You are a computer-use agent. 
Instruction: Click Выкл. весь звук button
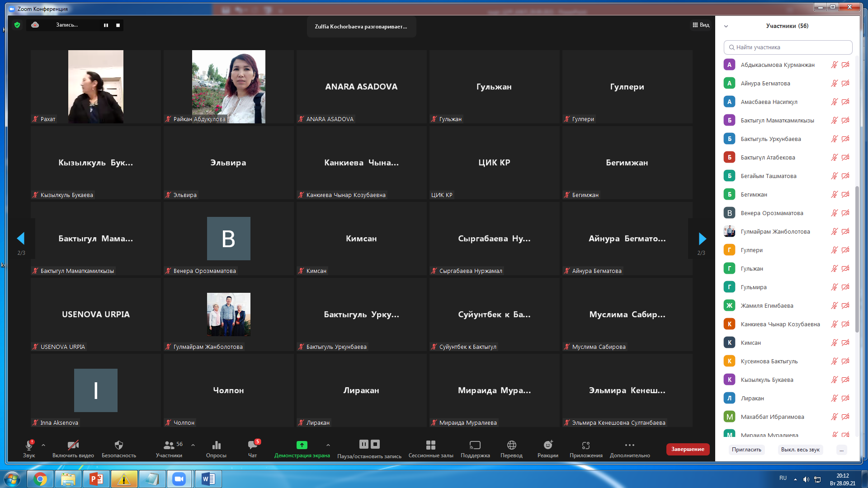pyautogui.click(x=800, y=450)
